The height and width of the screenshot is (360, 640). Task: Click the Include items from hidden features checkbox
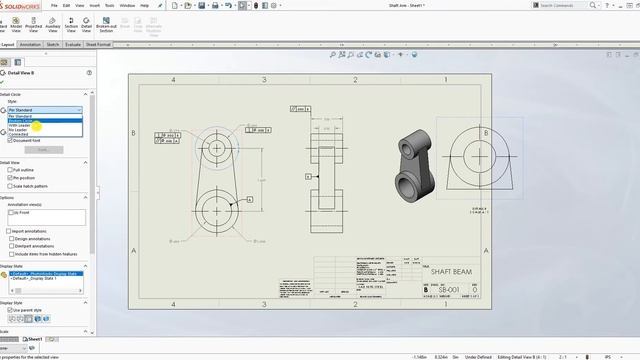click(11, 254)
